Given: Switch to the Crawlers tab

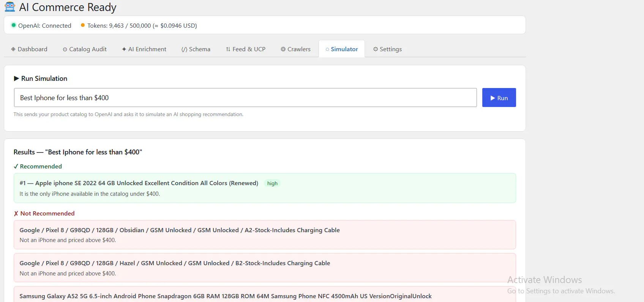Looking at the screenshot, I should (x=296, y=49).
